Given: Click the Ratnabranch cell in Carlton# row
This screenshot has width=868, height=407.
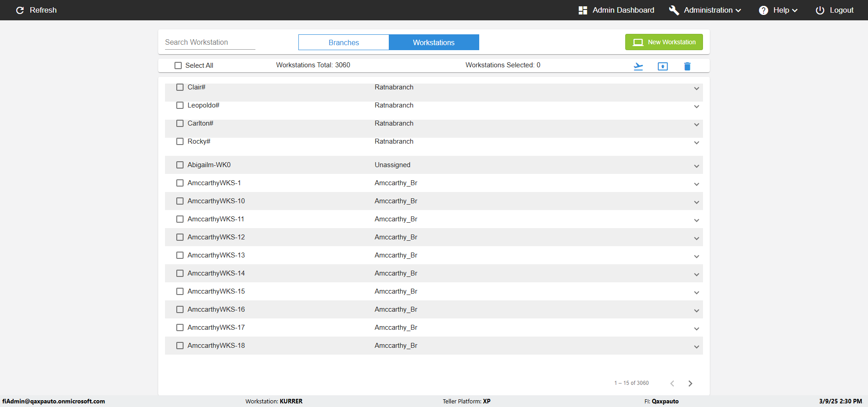Looking at the screenshot, I should click(x=394, y=123).
